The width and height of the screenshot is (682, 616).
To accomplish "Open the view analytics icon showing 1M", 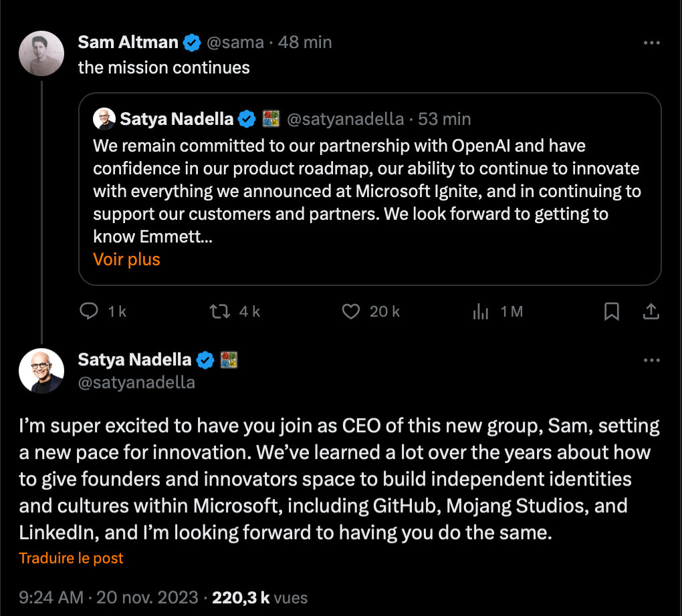I will (x=480, y=311).
